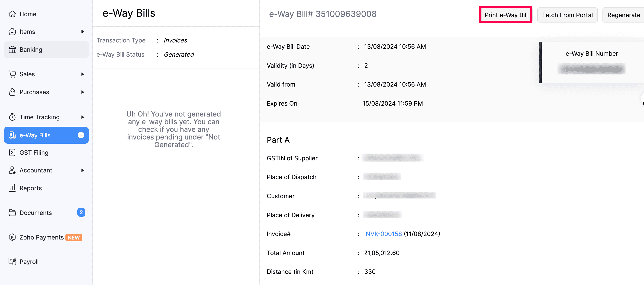Click the Documents count badge showing 2
This screenshot has height=285, width=644.
[81, 212]
